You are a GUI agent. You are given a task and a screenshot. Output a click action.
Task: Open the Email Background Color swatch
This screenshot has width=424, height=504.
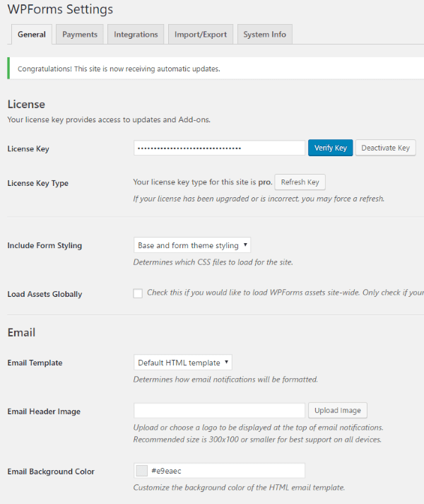(x=141, y=471)
